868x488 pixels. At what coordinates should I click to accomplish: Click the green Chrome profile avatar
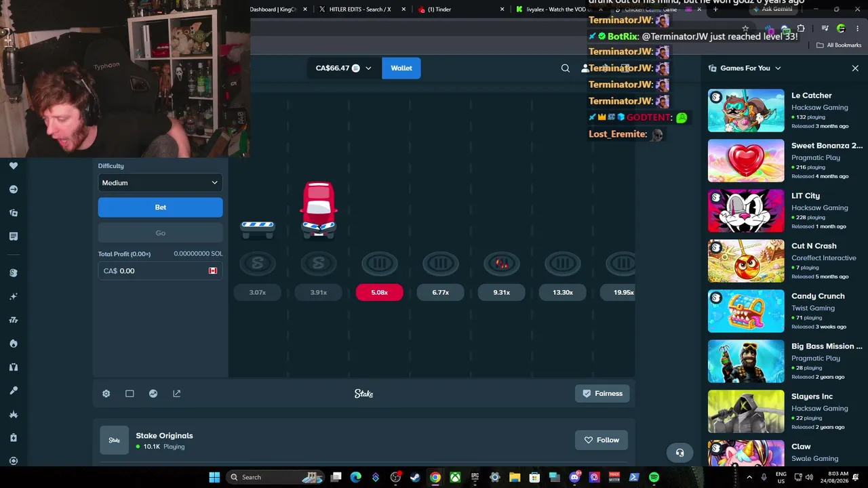pos(841,28)
